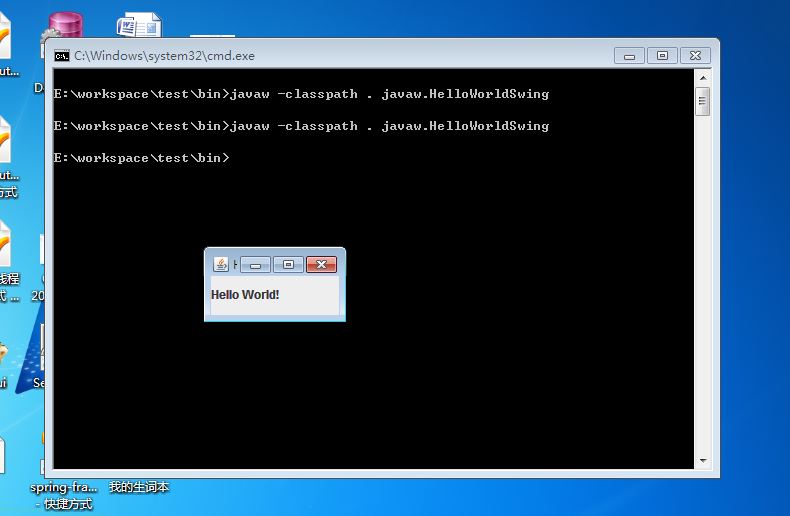
Task: Select the 我的生词本 desktop item
Action: [x=139, y=487]
